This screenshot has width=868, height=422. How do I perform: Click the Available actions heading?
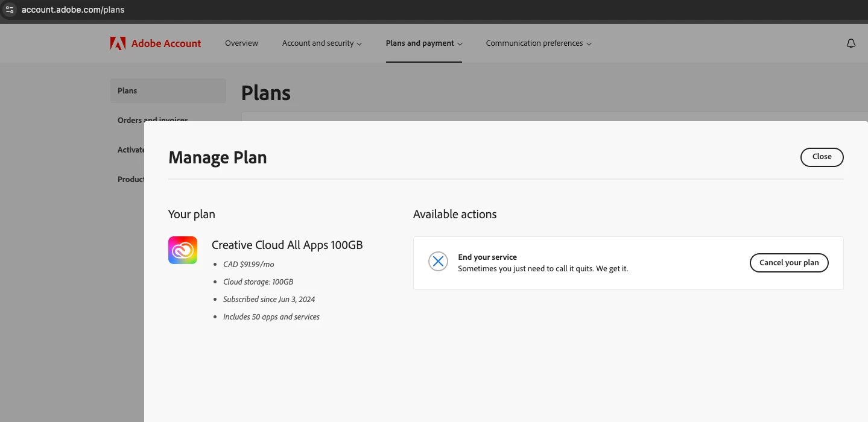click(455, 214)
